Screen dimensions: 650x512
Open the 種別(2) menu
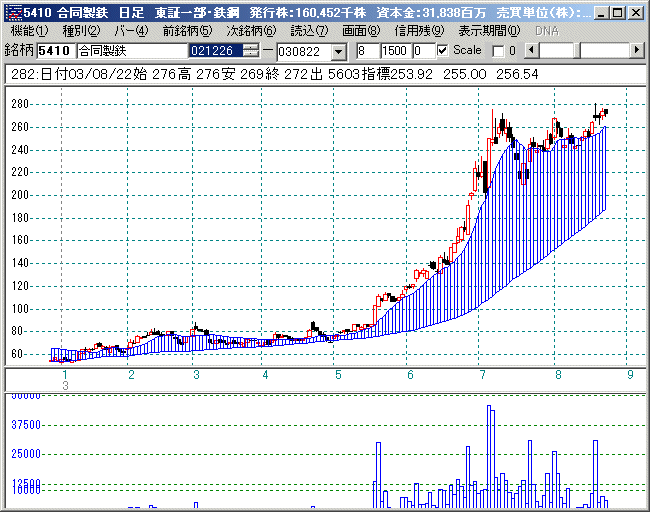click(81, 31)
